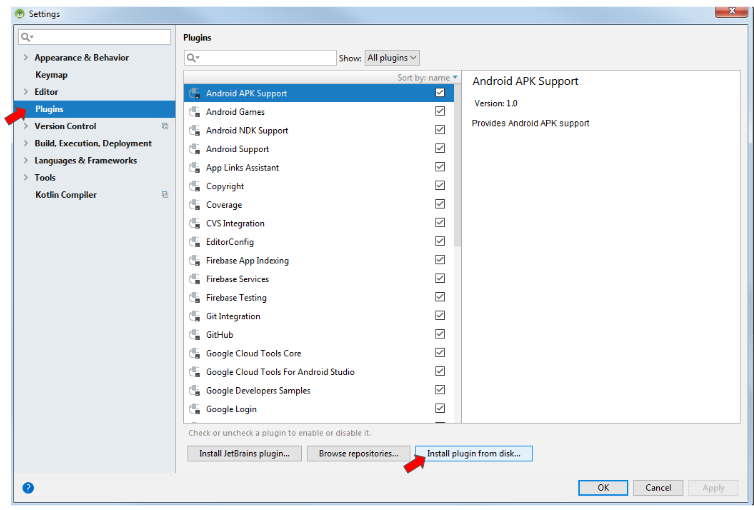Click Browse repositories button
Image resolution: width=754 pixels, height=510 pixels.
[x=359, y=453]
